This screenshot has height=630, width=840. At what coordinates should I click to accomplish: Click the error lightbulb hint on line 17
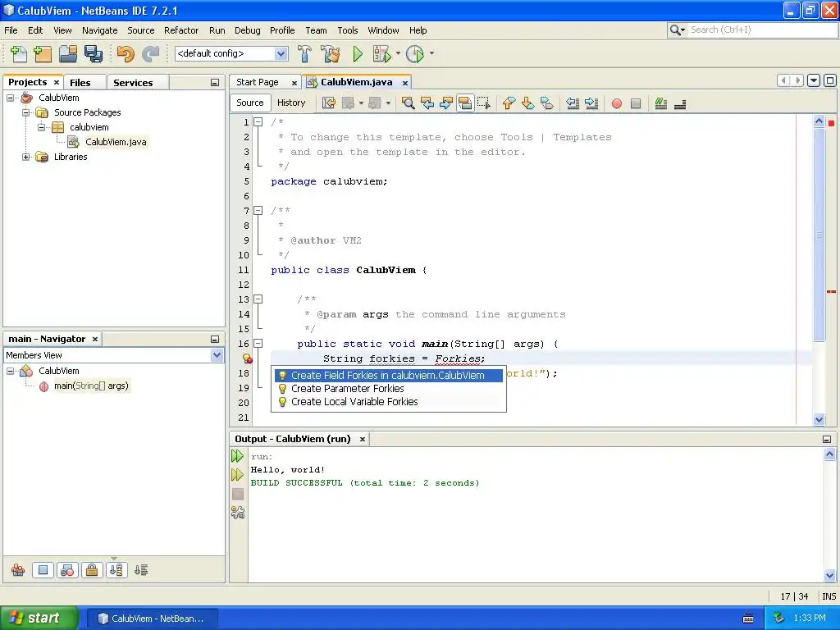tap(247, 358)
